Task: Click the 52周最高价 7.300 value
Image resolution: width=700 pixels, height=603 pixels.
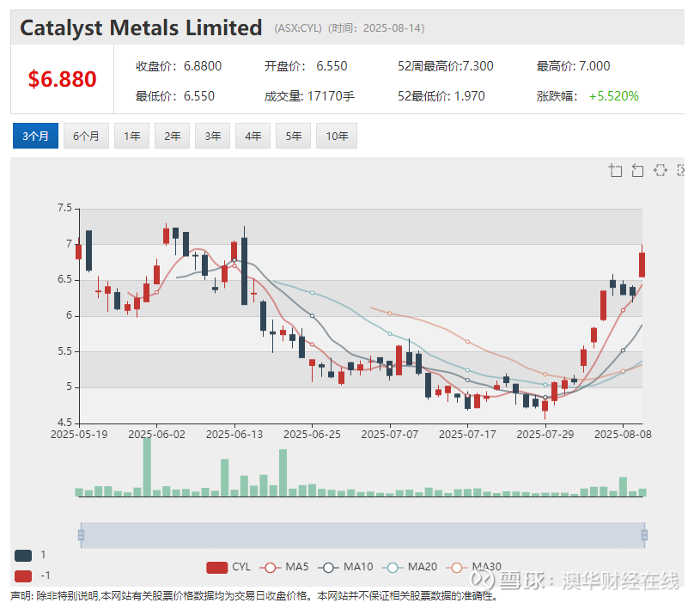Action: pyautogui.click(x=478, y=66)
